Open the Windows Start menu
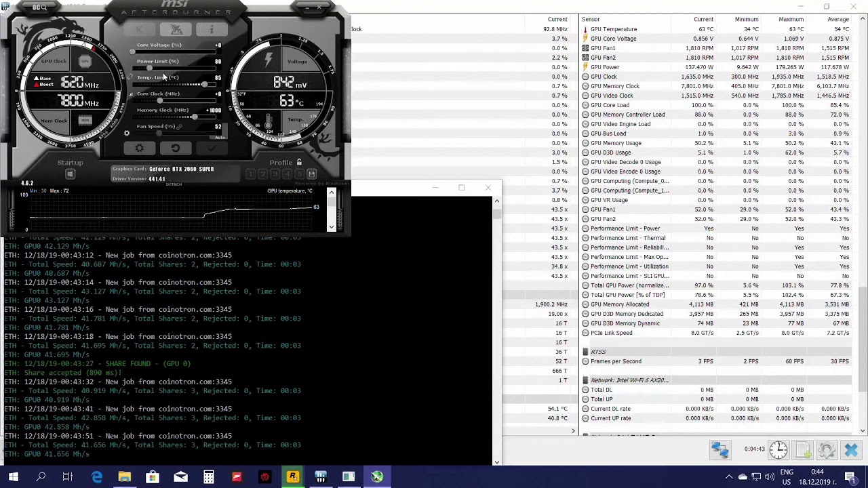 [x=13, y=476]
